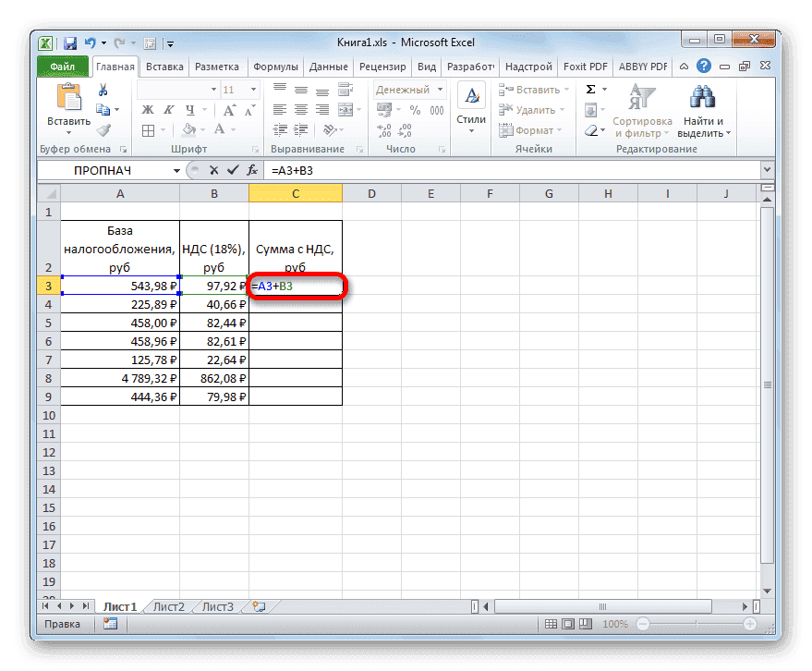Apply currency format with the money icon

click(383, 107)
